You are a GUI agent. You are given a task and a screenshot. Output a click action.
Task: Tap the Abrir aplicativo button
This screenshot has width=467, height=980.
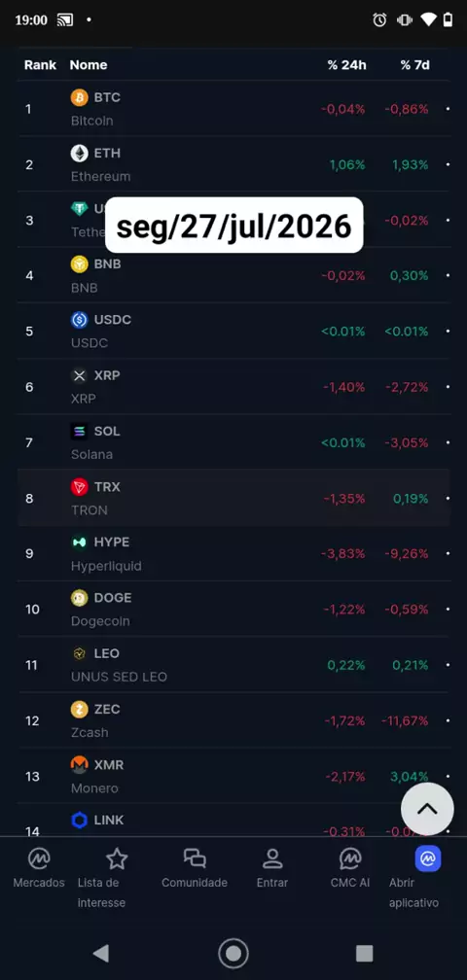(413, 878)
